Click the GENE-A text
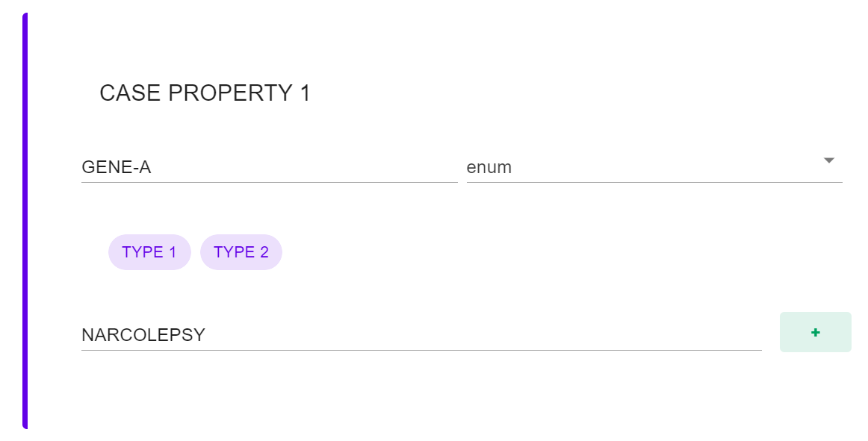Screen dimensions: 868x441 [117, 168]
